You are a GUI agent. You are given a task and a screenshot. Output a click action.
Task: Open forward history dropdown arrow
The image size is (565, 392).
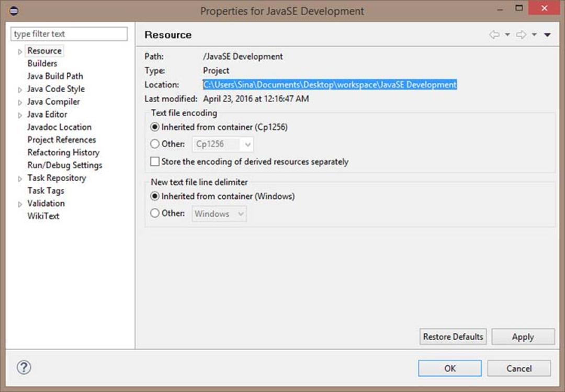point(534,35)
